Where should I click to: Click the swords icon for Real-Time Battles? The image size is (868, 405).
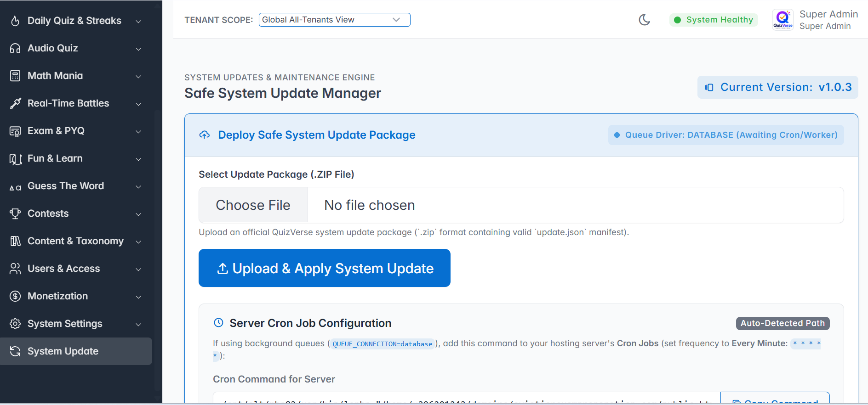pyautogui.click(x=15, y=103)
